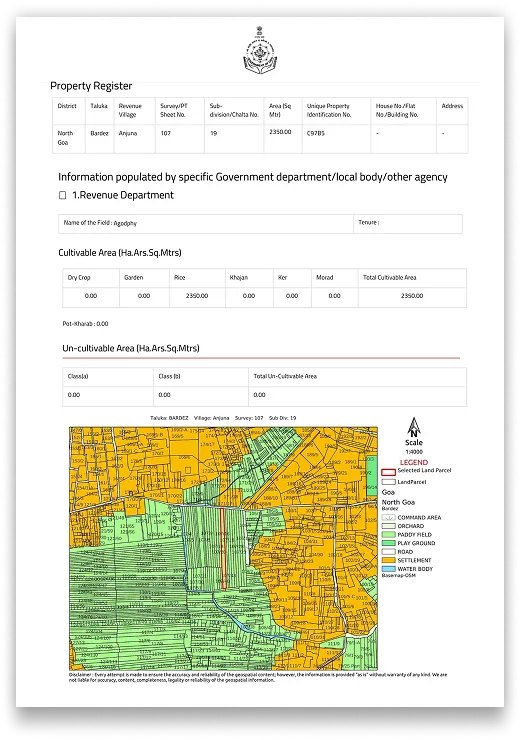This screenshot has width=520, height=740.
Task: Click the 'Un-cultivable Area (Ha.Ars.Sq.Mtrs)' heading
Action: coord(131,348)
